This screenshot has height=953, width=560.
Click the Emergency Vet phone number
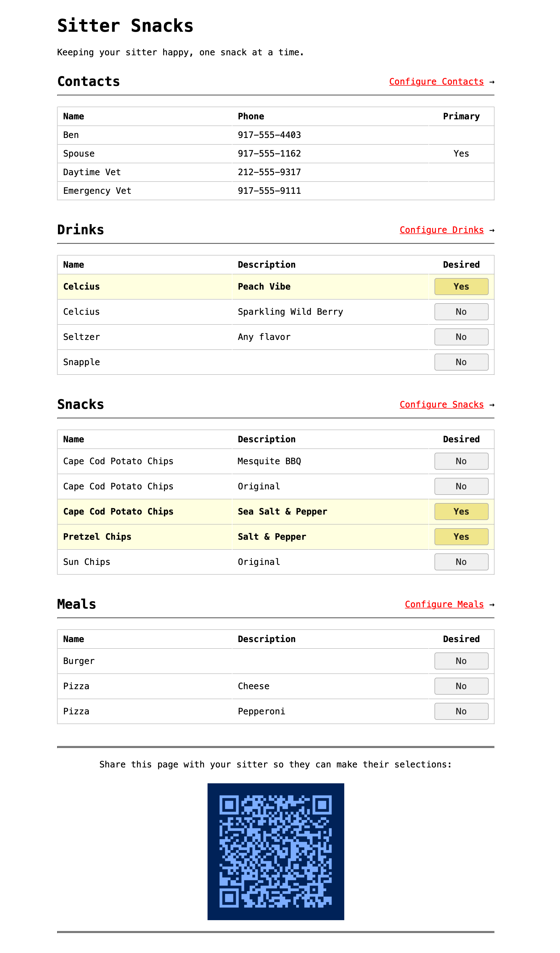point(269,190)
